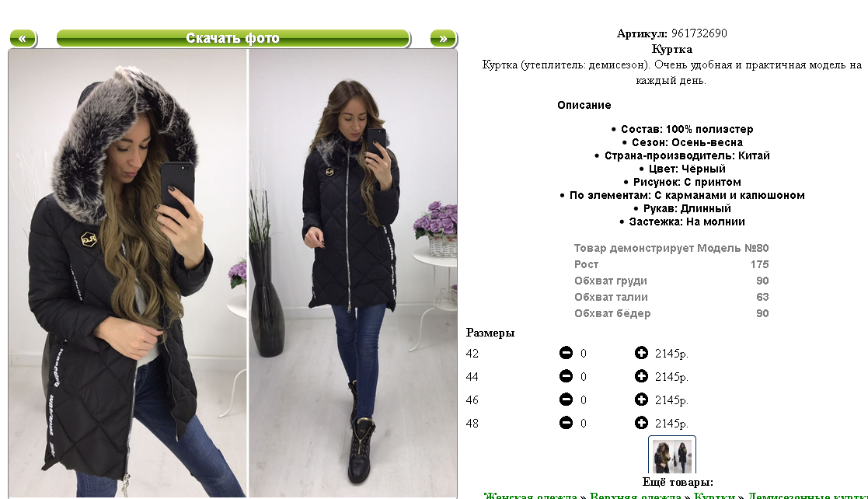This screenshot has width=868, height=499.
Task: Click the previous photo arrow button
Action: pos(23,38)
